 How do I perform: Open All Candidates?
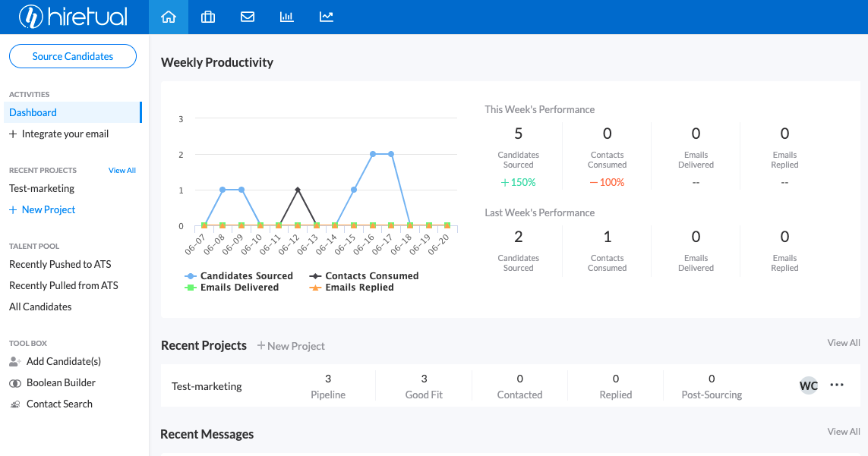[x=40, y=307]
